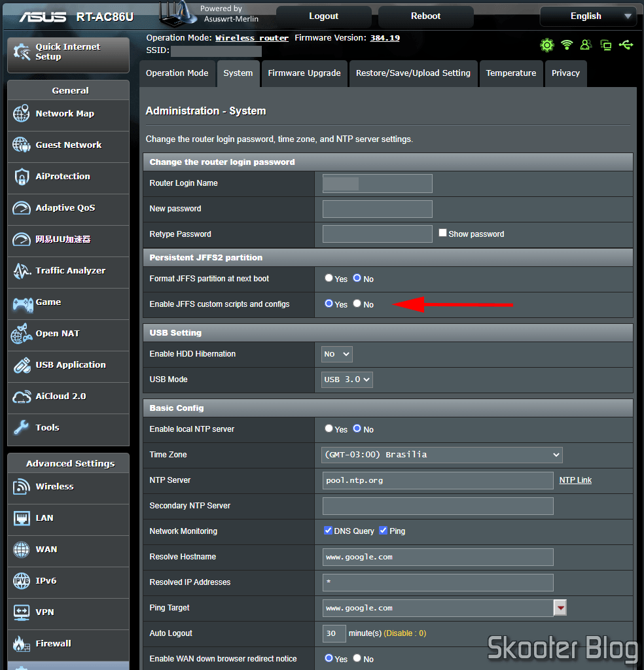
Task: Click the Reboot button
Action: tap(425, 16)
